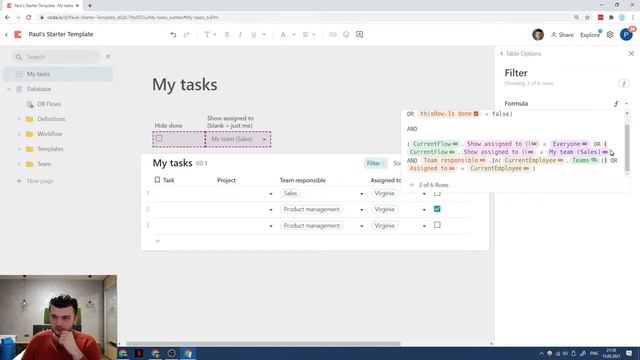This screenshot has width=640, height=360.
Task: Click the Sales chip in row 1
Action: (290, 193)
